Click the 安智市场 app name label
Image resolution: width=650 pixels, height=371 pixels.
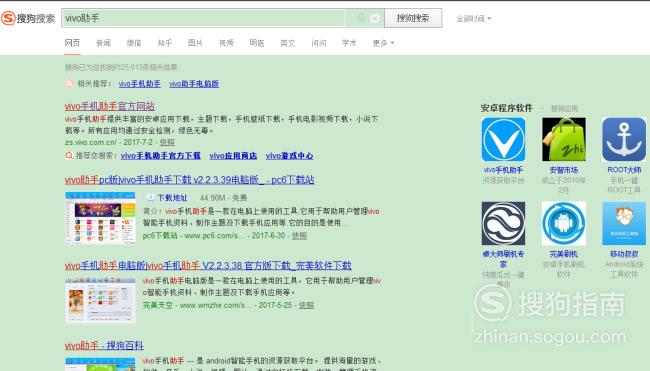(x=564, y=170)
